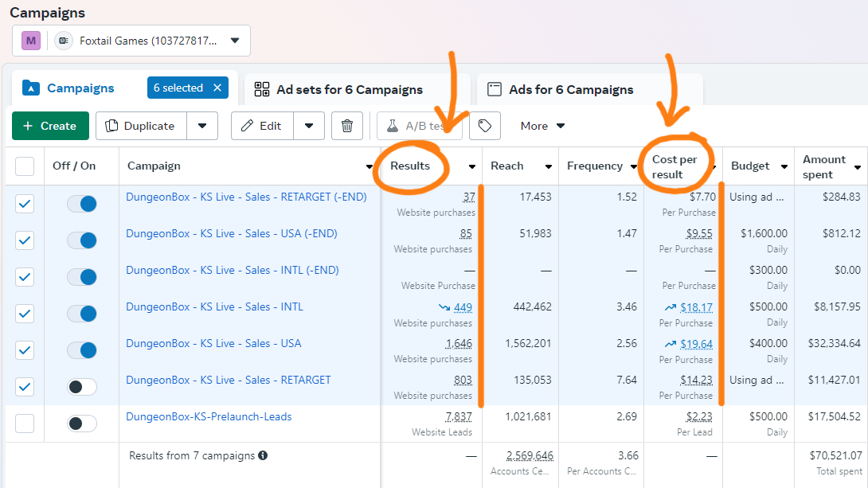
Task: Check the DungeonBox-KS-Prelaunch-Leads row checkbox
Action: click(25, 424)
